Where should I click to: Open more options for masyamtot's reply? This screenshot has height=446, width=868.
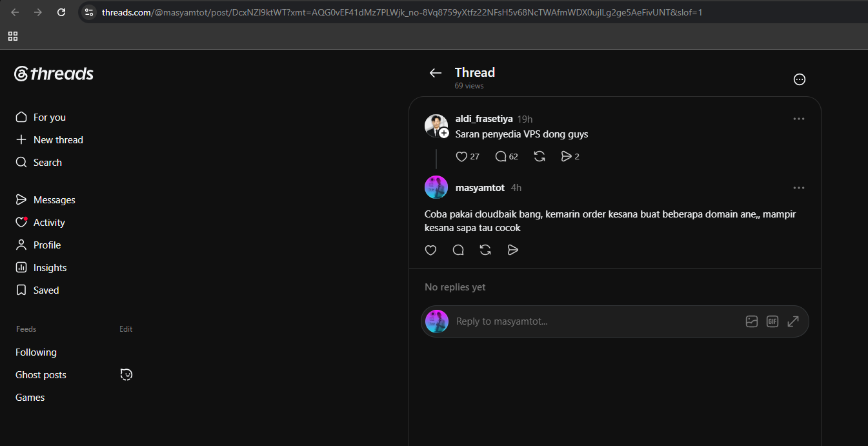pos(799,188)
